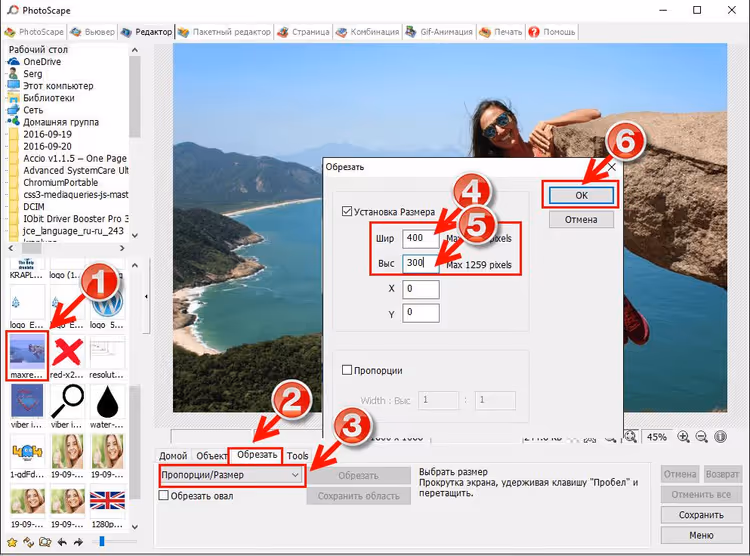Viewport: 750px width, 556px height.
Task: Select the 1-qdFd... thumbnail
Action: (27, 456)
